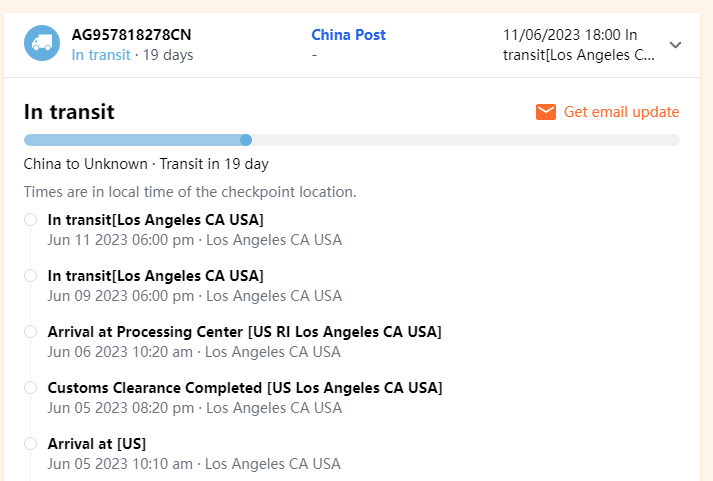The width and height of the screenshot is (713, 481).
Task: Click Customs Clearance Completed event text
Action: (244, 388)
